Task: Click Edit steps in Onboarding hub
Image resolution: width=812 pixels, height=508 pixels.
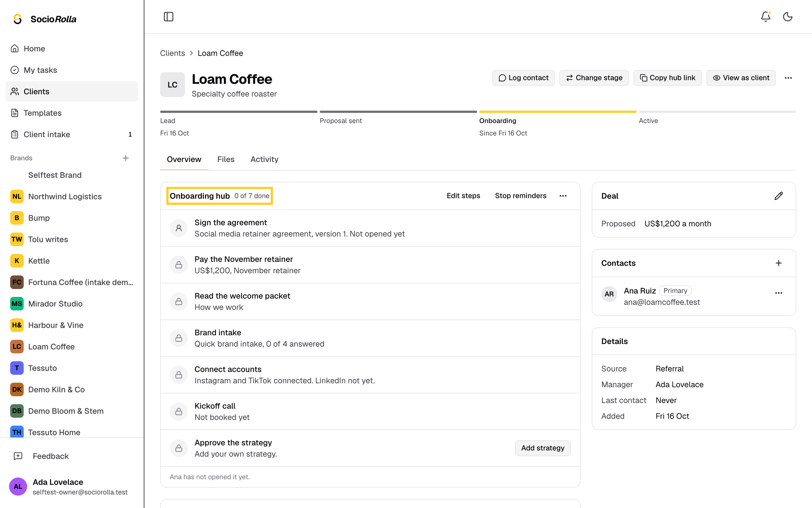Action: pyautogui.click(x=464, y=196)
